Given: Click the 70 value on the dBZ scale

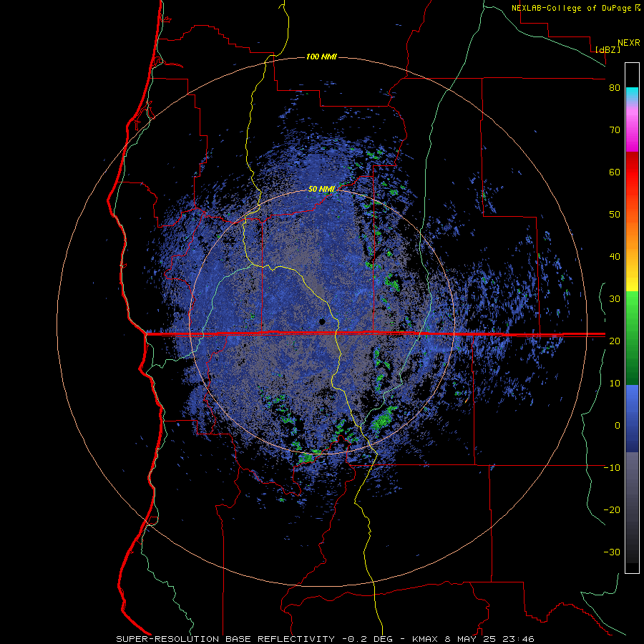Looking at the screenshot, I should tap(615, 130).
